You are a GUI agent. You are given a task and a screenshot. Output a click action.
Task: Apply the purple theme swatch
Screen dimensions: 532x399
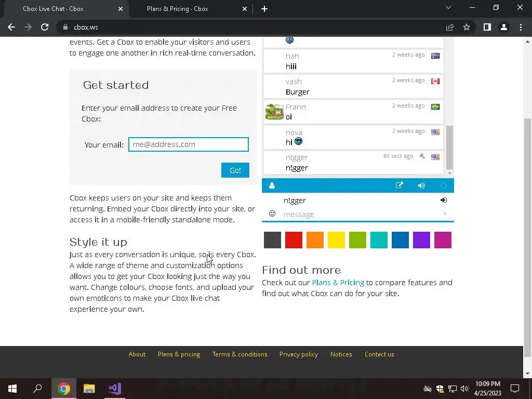pos(421,240)
